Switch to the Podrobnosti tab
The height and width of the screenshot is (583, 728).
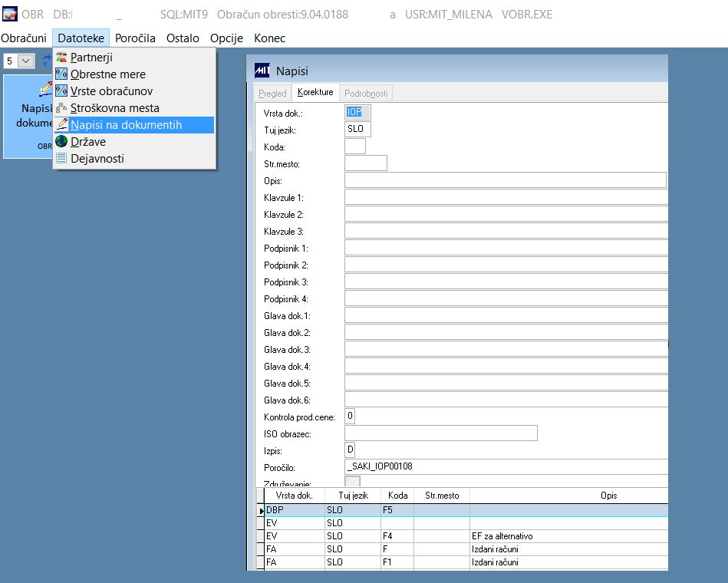366,94
